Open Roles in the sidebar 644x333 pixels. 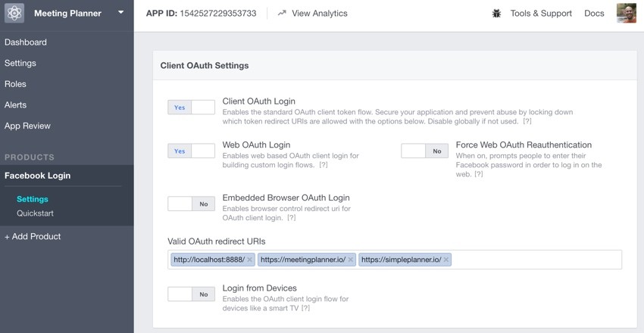pyautogui.click(x=15, y=84)
